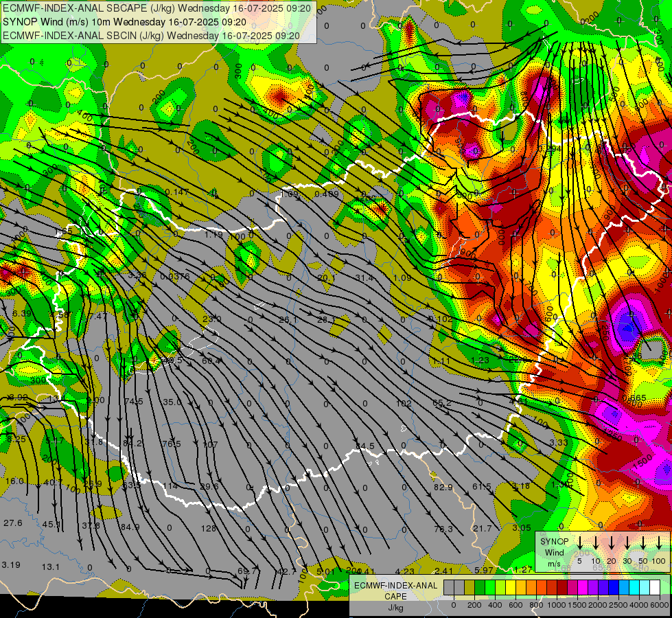Click the map value 21.7
The image size is (672, 618).
click(482, 528)
